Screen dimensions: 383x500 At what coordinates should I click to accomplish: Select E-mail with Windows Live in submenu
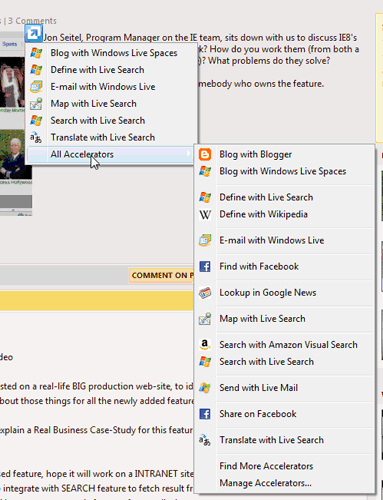pyautogui.click(x=284, y=240)
